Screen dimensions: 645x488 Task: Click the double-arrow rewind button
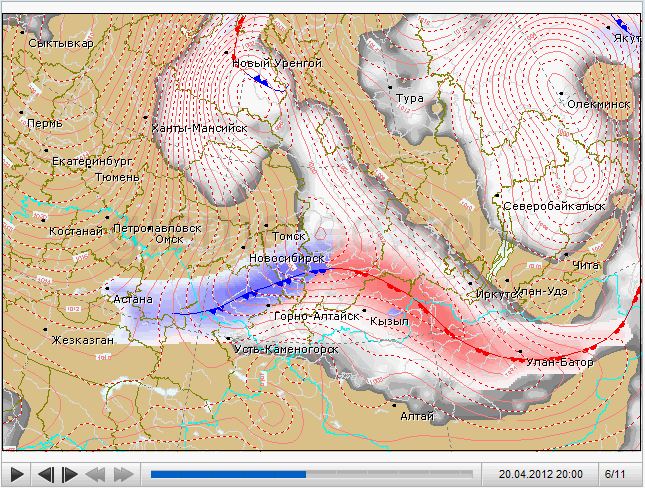(x=96, y=474)
